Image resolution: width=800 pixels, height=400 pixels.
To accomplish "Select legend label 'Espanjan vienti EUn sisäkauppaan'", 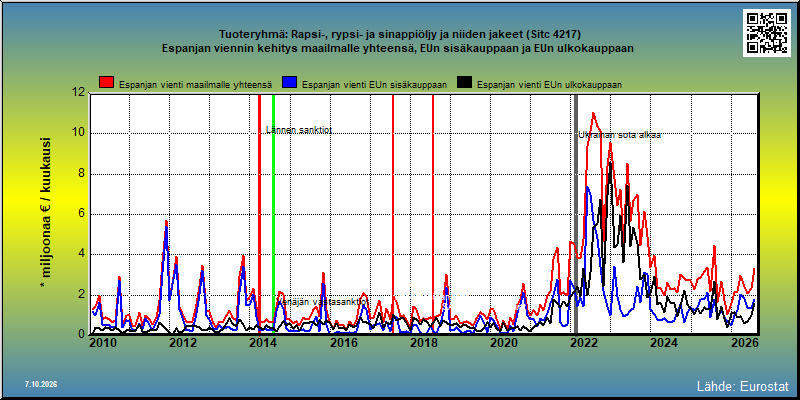I will [x=374, y=85].
